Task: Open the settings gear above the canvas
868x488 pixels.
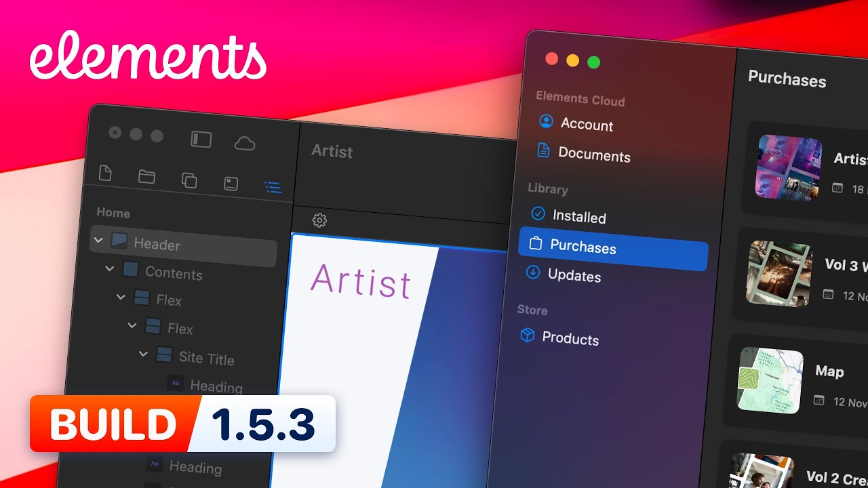Action: [x=319, y=220]
